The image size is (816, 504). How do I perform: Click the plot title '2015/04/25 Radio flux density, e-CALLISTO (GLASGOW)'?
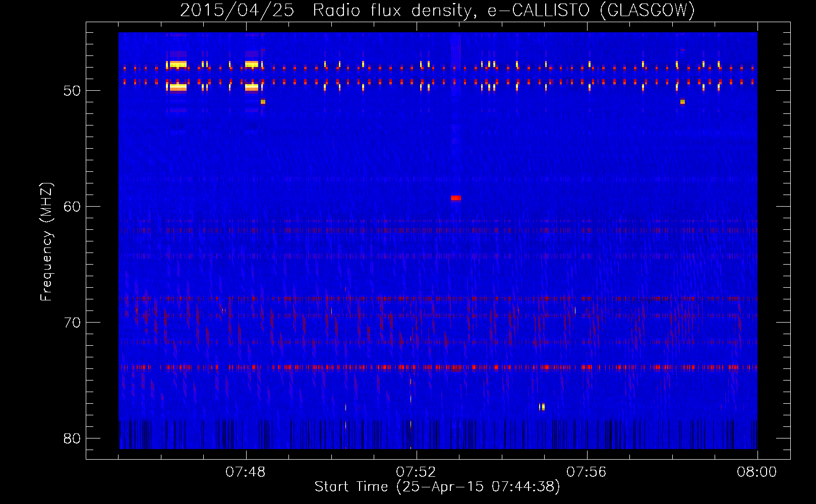[x=437, y=10]
